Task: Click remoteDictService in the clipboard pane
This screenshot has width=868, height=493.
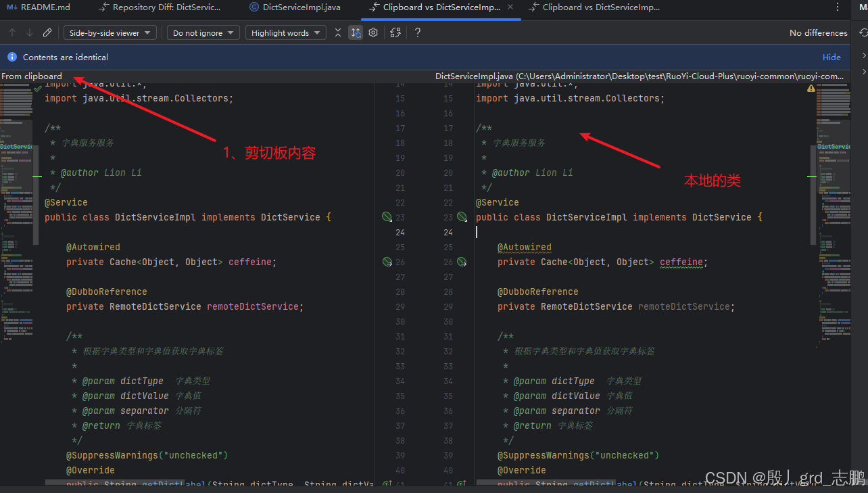Action: click(x=253, y=306)
